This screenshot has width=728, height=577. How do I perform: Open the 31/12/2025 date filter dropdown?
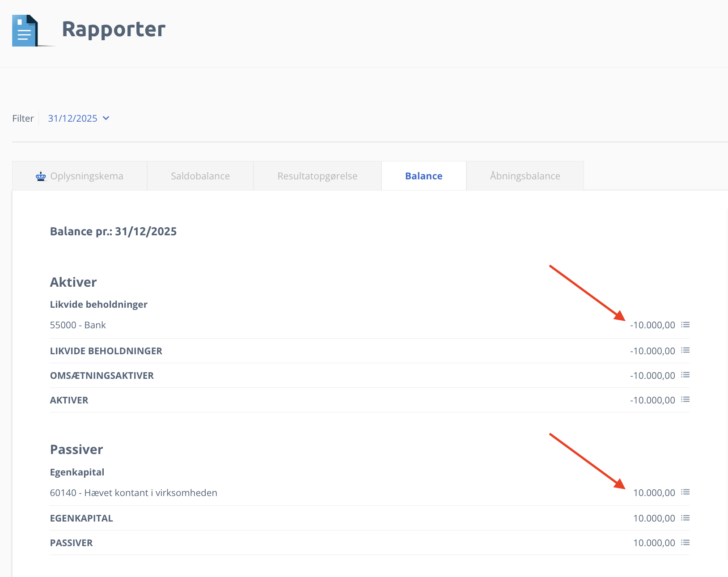point(73,119)
